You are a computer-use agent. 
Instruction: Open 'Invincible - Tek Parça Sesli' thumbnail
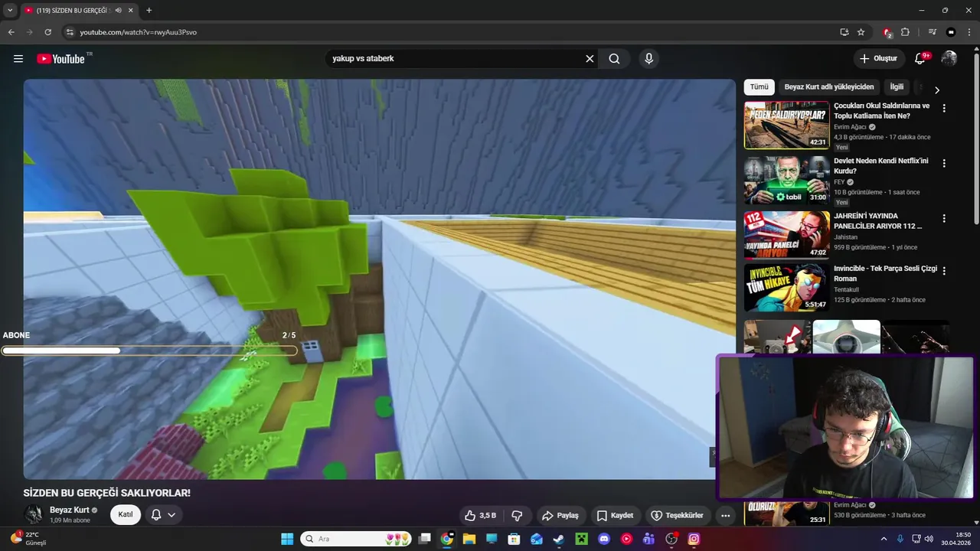(786, 287)
